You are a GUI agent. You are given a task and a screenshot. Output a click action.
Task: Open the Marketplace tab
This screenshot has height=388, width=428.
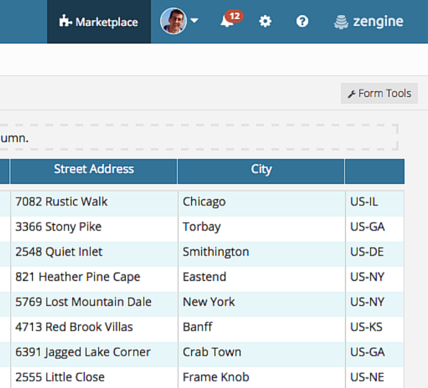click(x=99, y=22)
